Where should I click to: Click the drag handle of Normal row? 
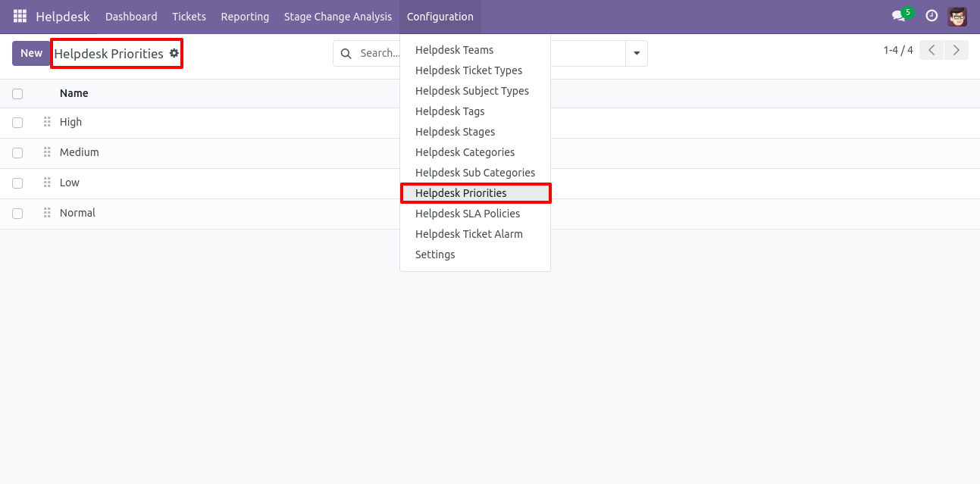coord(47,213)
